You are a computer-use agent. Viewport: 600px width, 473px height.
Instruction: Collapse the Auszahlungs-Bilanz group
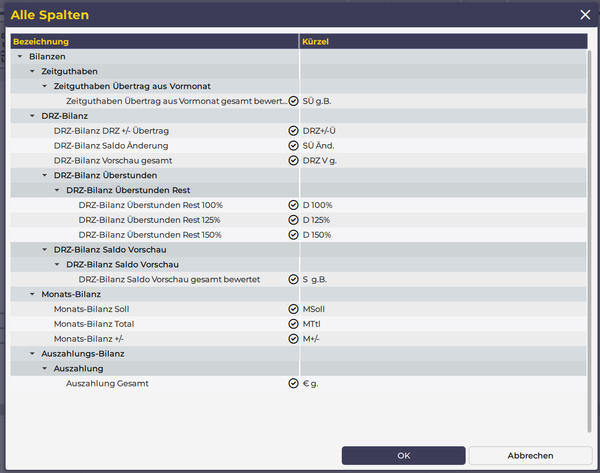(x=32, y=354)
